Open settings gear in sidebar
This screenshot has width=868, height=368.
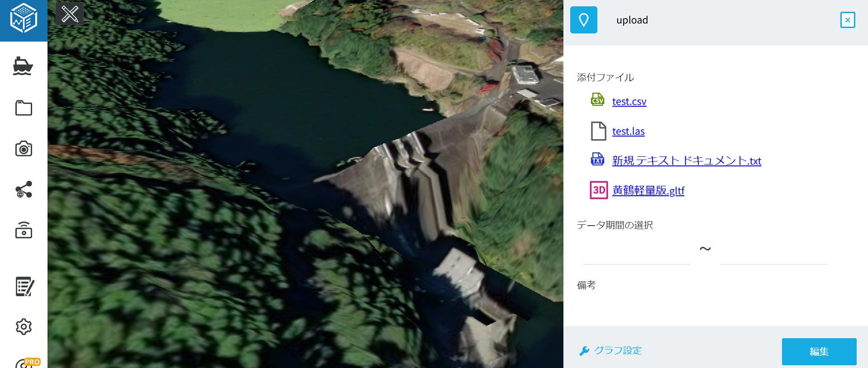24,326
